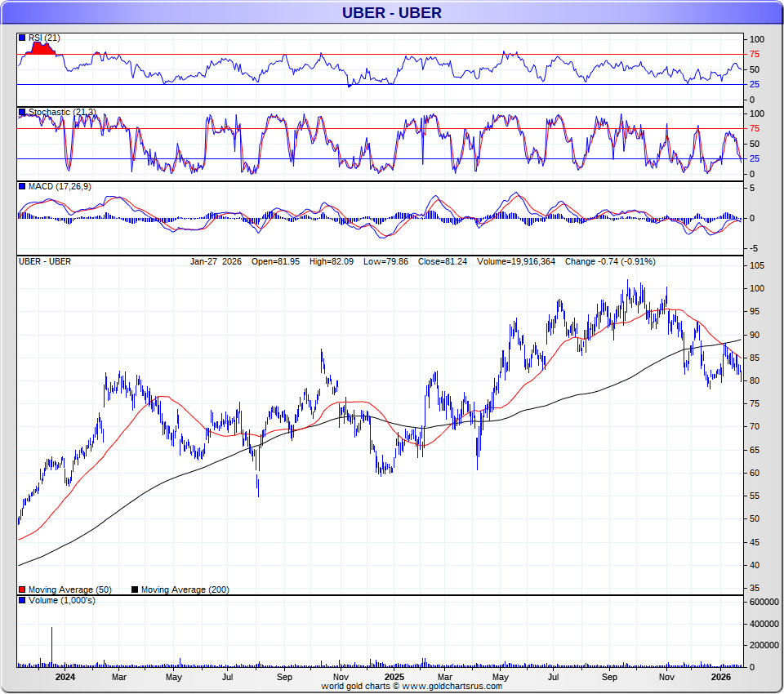Click the 2026 label on the time axis
Viewport: 784px width, 694px height.
[720, 677]
